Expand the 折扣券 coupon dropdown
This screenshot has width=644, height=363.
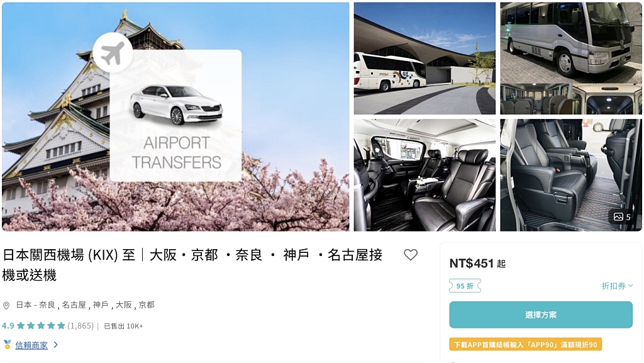(618, 286)
